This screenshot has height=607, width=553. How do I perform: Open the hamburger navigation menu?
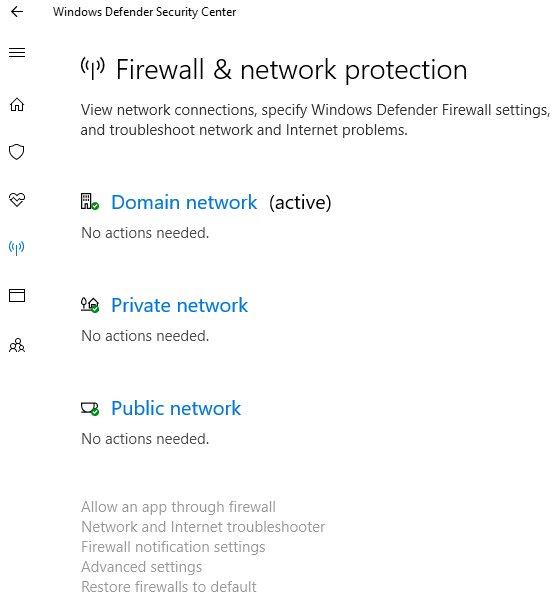click(x=17, y=52)
